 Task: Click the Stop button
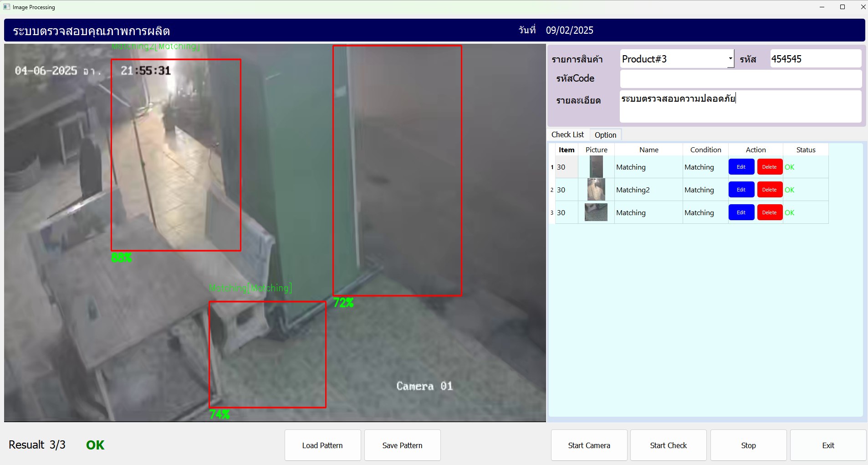click(748, 445)
